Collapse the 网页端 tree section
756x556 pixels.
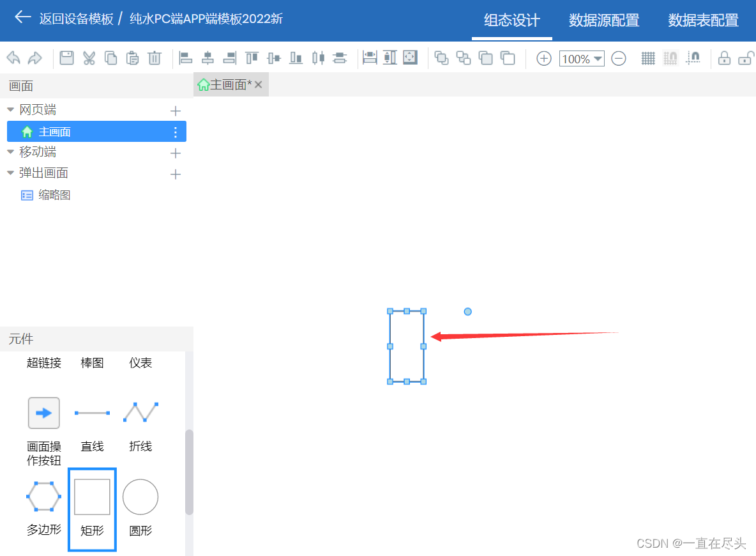[10, 109]
